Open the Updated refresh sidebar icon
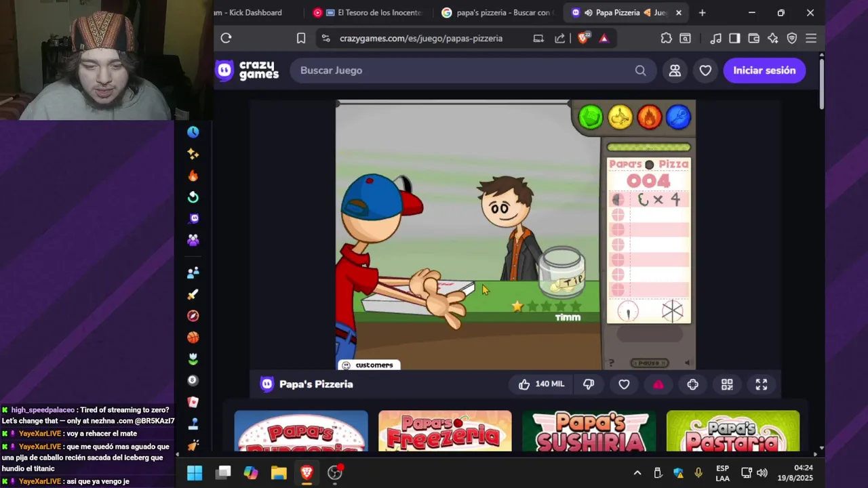868x488 pixels. (193, 197)
